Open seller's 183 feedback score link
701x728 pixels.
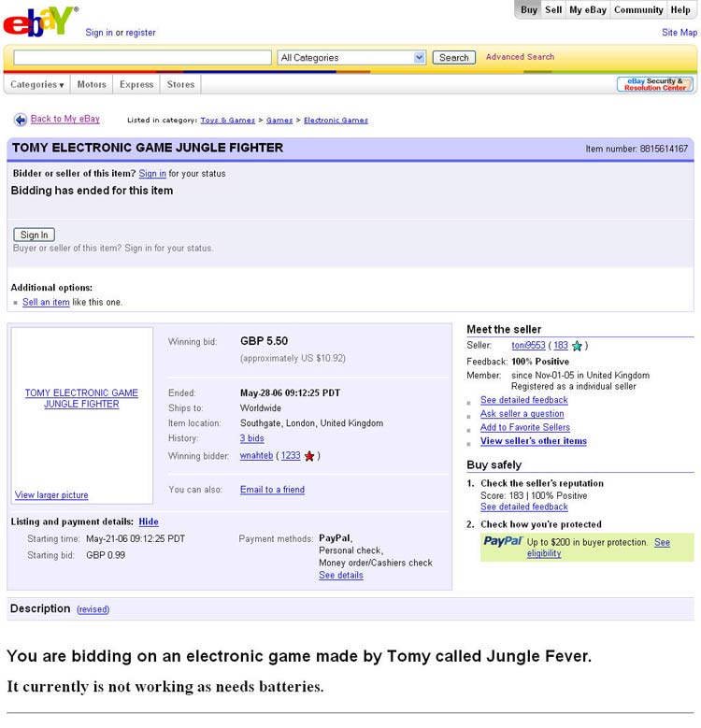561,346
